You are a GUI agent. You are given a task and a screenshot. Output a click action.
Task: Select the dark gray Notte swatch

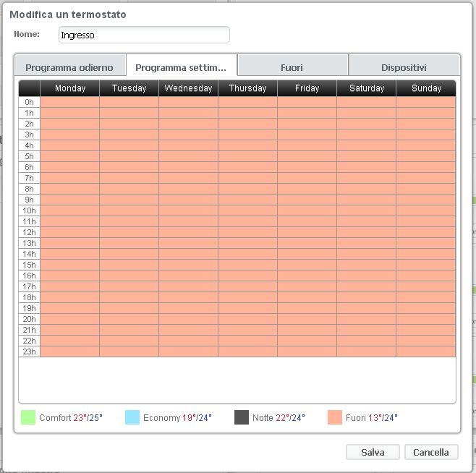coord(242,417)
